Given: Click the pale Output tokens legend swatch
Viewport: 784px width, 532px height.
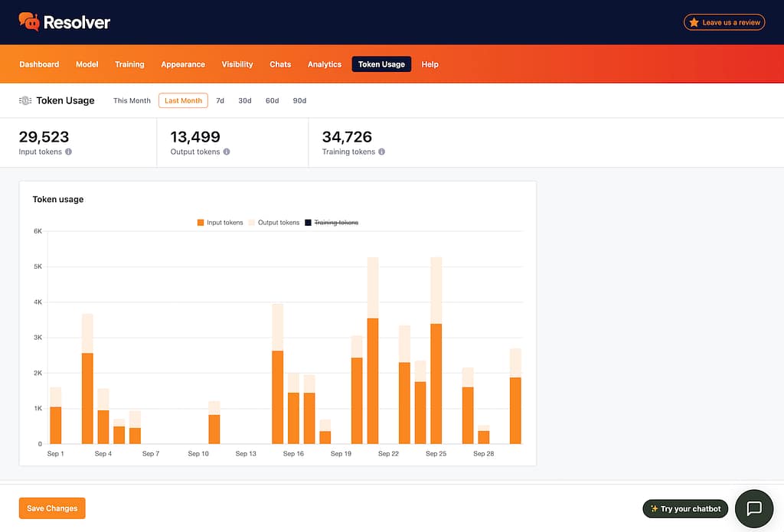Looking at the screenshot, I should (252, 223).
